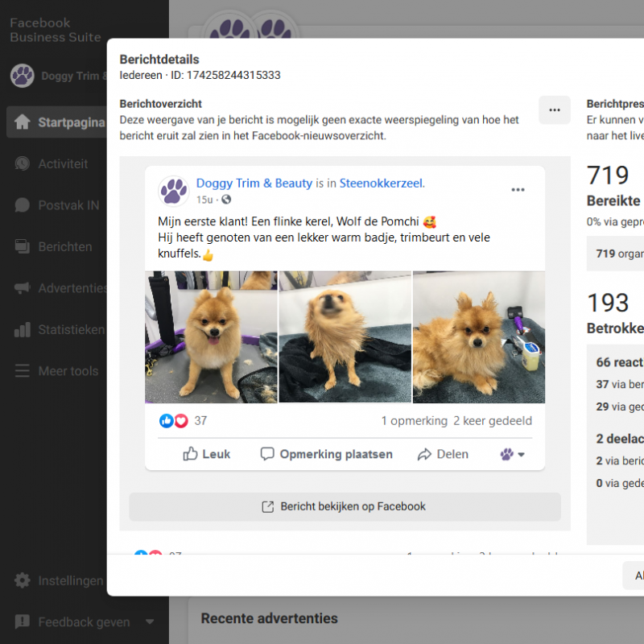Click the like and heart reactions count
Screen dimensions: 644x644
[184, 420]
